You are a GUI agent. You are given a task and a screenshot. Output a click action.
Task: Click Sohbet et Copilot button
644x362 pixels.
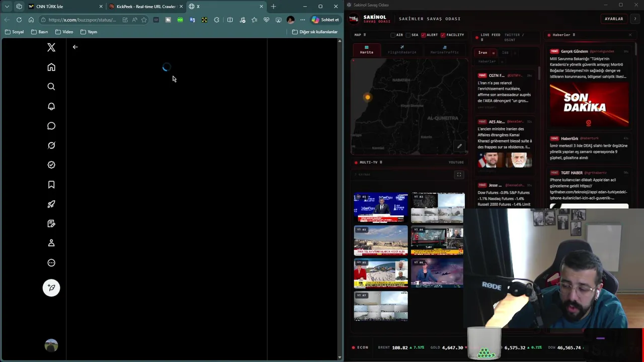coord(325,20)
